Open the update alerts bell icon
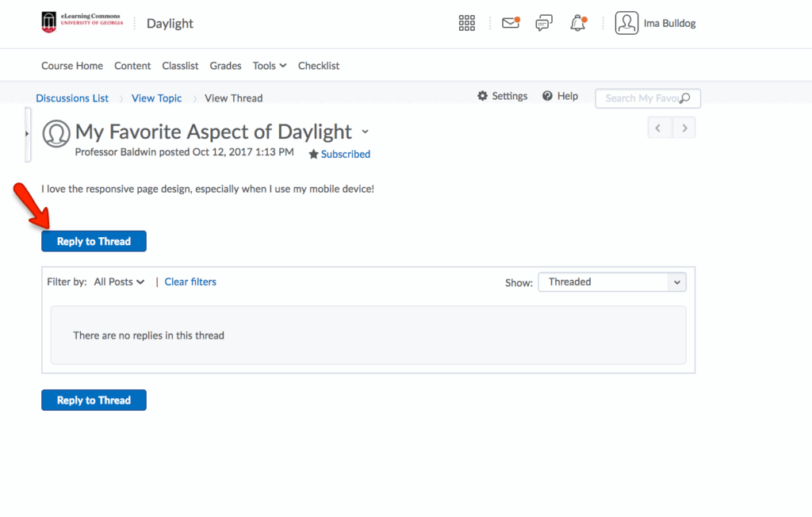812x517 pixels. [578, 23]
